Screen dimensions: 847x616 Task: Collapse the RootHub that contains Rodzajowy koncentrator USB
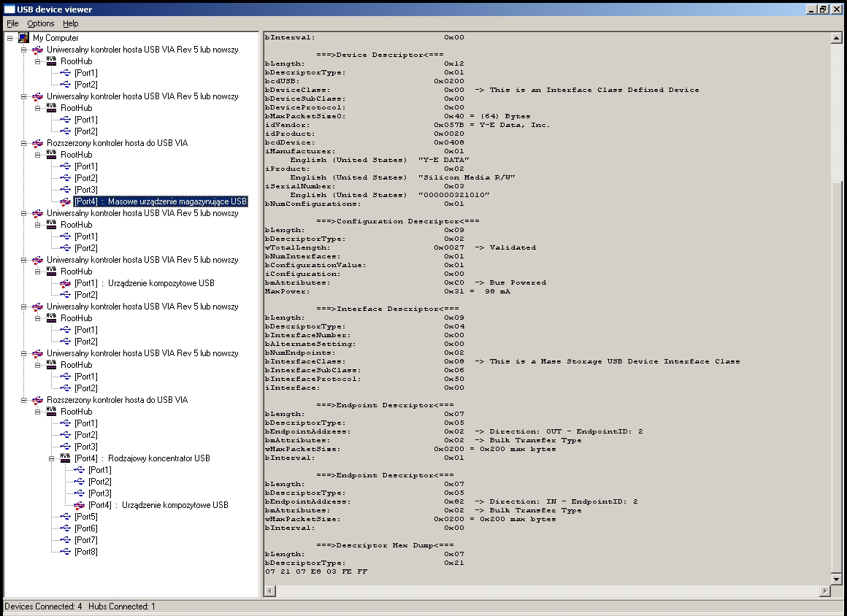[38, 412]
